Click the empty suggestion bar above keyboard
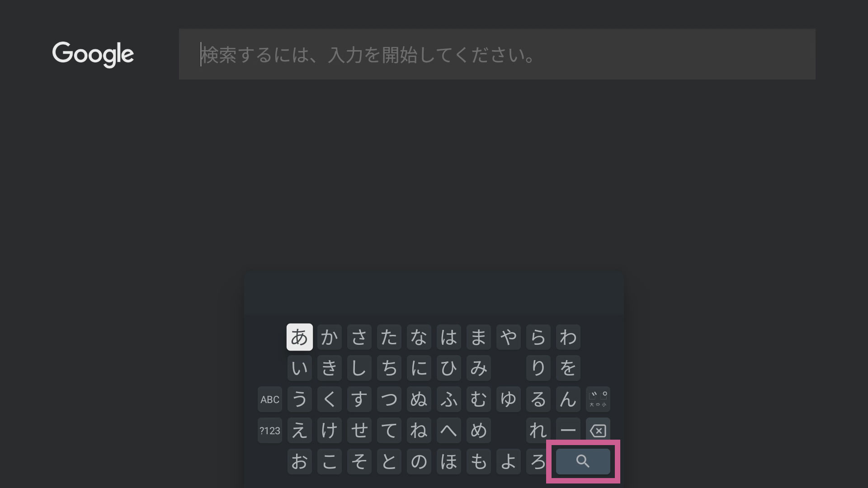868x488 pixels. pyautogui.click(x=434, y=294)
